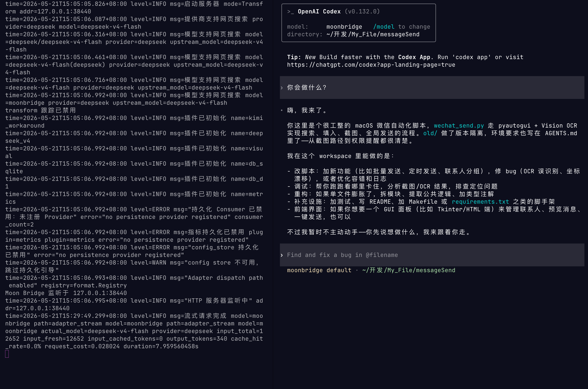Viewport: 588px width, 389px height.
Task: Click the first log '启动服务器 mode=Transf'
Action: coord(134,8)
